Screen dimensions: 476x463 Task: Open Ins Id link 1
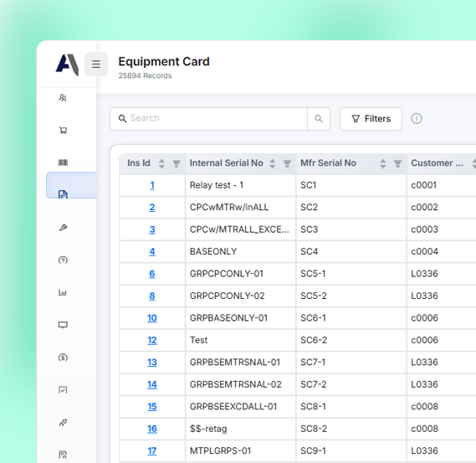pos(152,185)
